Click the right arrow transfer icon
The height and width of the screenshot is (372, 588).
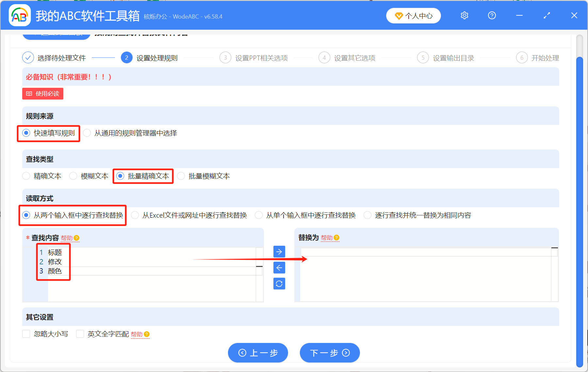(x=279, y=252)
